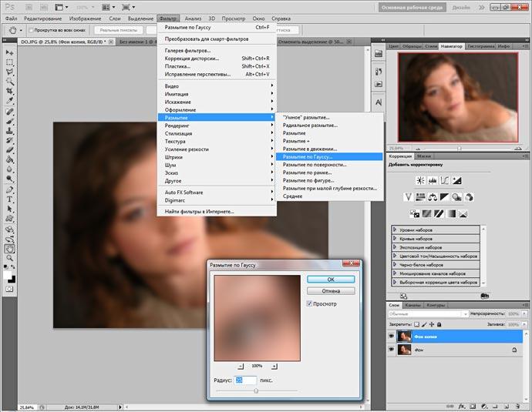Zoom out blur preview with minus
This screenshot has height=412, width=532.
coord(241,367)
